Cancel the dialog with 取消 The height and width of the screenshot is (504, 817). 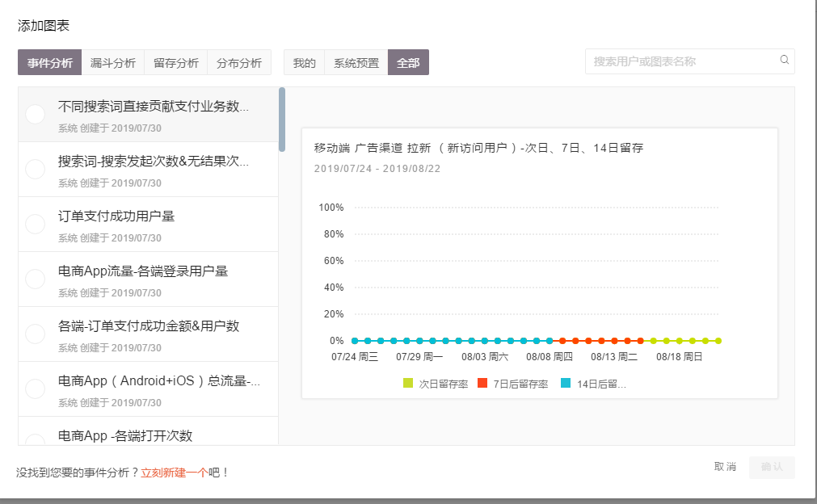click(726, 467)
